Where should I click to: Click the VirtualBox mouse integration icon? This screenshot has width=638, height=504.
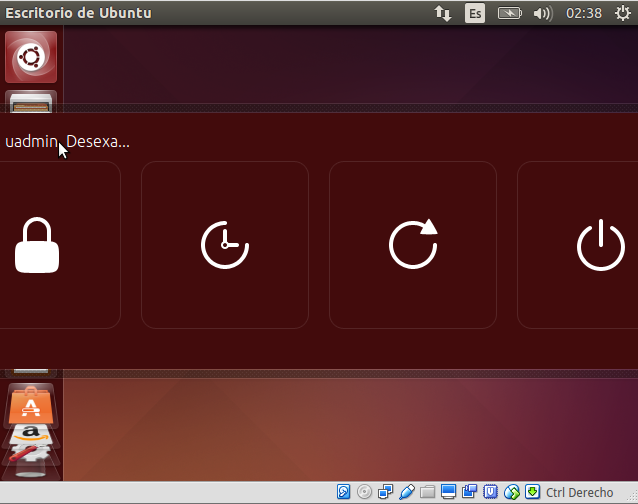pos(511,492)
